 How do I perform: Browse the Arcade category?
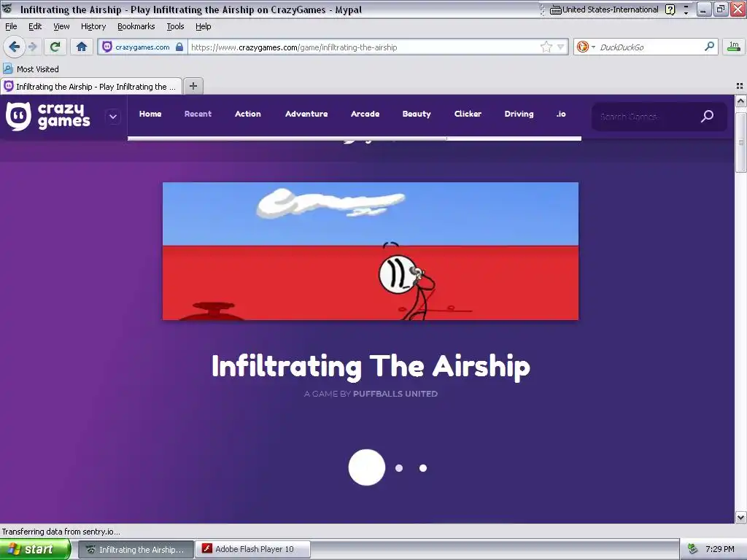click(365, 114)
